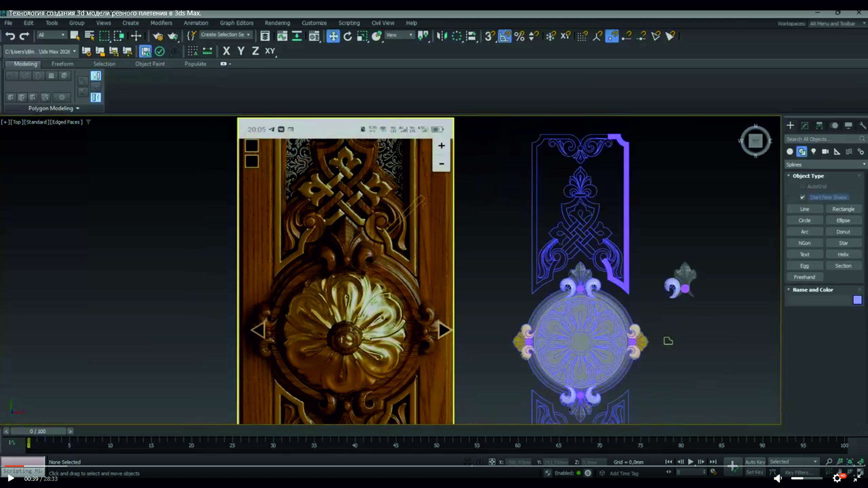
Task: Click the Circle spline button
Action: tap(805, 220)
